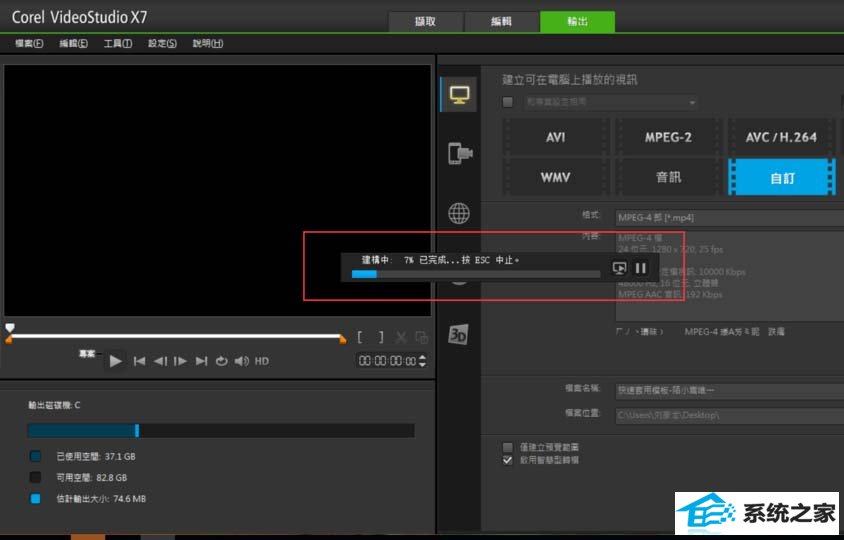
Task: Click the preview scrubber playhead
Action: 10,327
